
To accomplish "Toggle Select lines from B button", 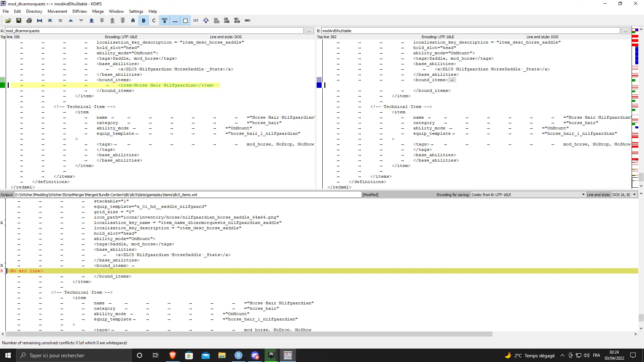I will pos(144,20).
